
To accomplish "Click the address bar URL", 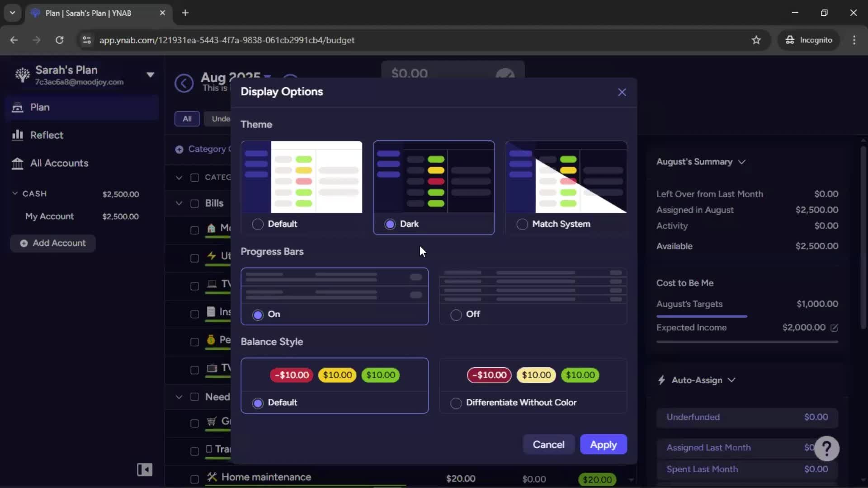I will 227,40.
